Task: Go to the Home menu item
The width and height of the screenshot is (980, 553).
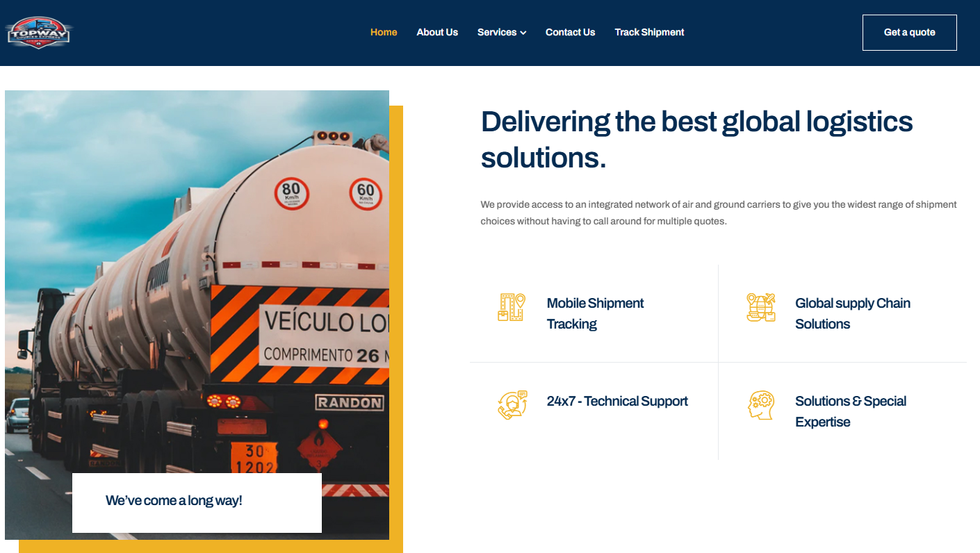Action: pos(384,32)
